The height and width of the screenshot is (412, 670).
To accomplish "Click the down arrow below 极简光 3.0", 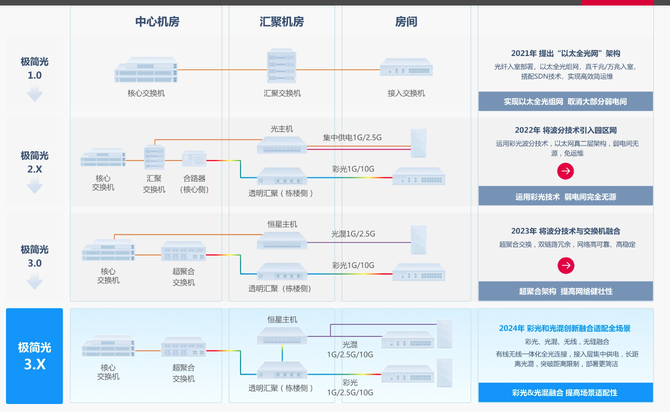I will [x=35, y=282].
